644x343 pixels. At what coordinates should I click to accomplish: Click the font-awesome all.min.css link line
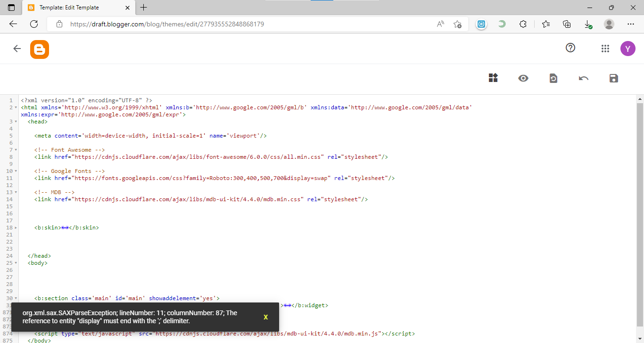211,157
